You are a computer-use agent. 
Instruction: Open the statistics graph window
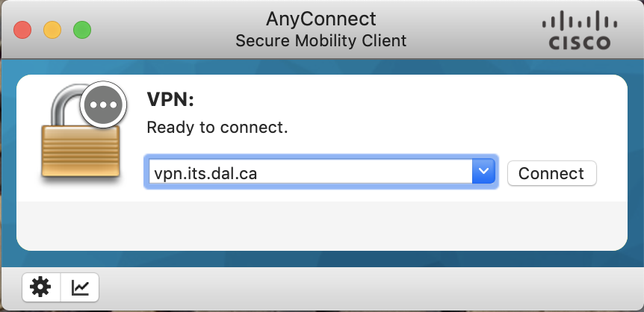pos(79,287)
